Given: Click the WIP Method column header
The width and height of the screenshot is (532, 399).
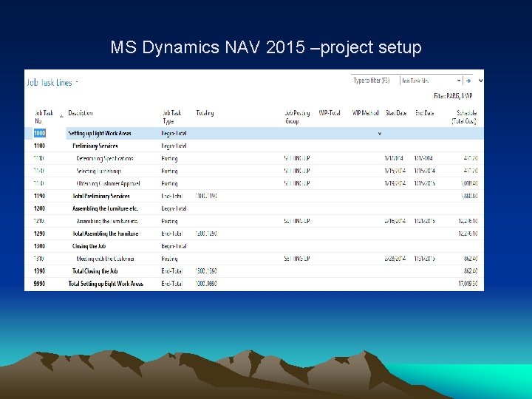Looking at the screenshot, I should coord(365,113).
